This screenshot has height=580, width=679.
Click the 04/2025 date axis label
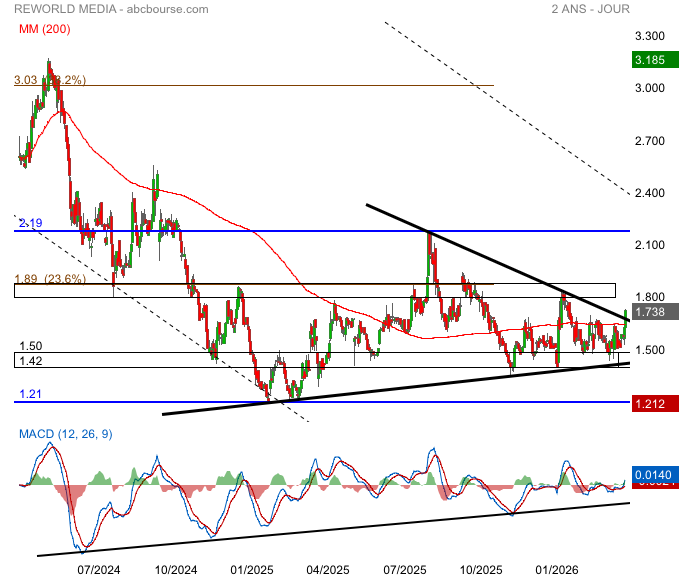(x=328, y=570)
